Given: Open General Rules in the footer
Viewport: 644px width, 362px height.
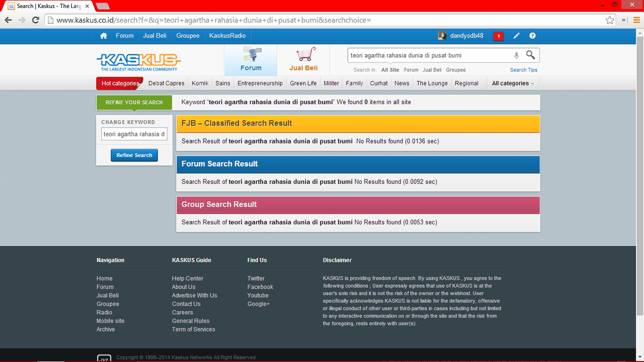Looking at the screenshot, I should point(191,321).
